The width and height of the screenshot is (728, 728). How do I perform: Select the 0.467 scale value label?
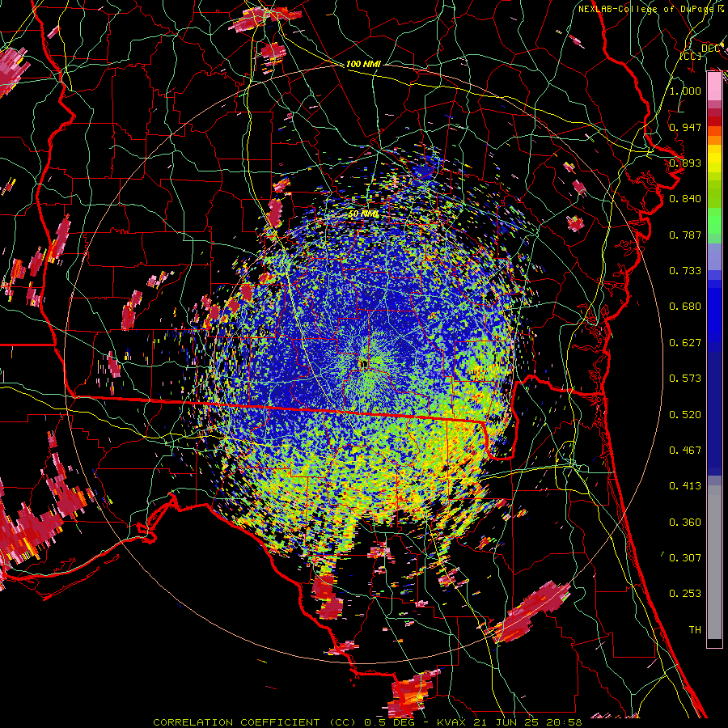(685, 451)
